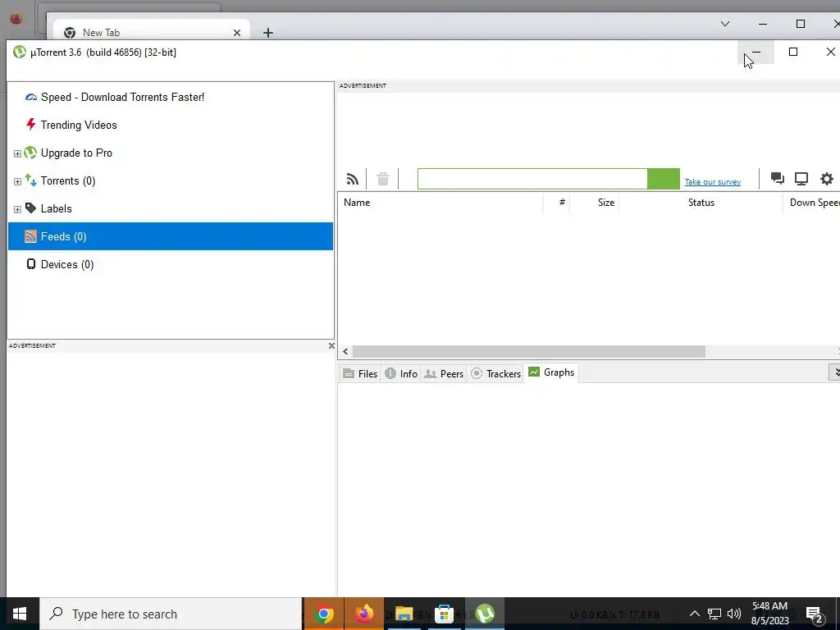This screenshot has width=840, height=630.
Task: Show hidden system tray icons
Action: [x=694, y=614]
